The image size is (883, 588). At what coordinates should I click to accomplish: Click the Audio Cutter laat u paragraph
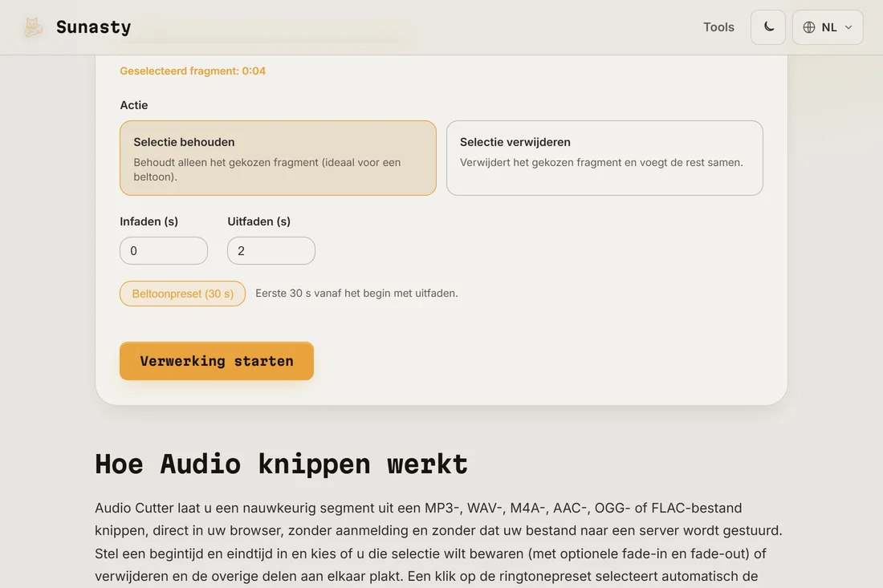coord(438,541)
